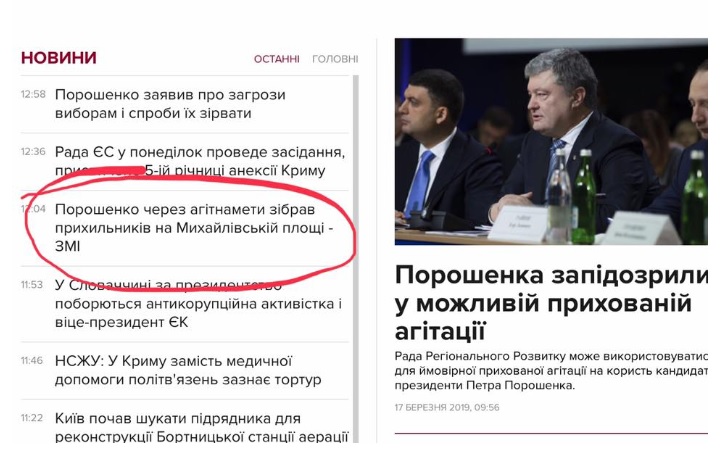Image resolution: width=725 pixels, height=458 pixels.
Task: Open circled headline about агітнамети на Михайлівській площі
Action: point(194,227)
